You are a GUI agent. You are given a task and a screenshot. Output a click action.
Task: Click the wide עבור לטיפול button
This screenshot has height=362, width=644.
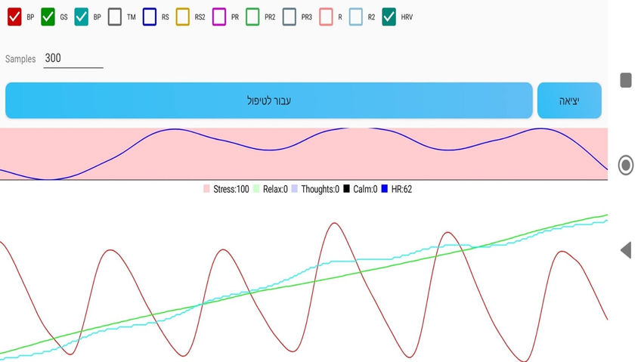269,101
